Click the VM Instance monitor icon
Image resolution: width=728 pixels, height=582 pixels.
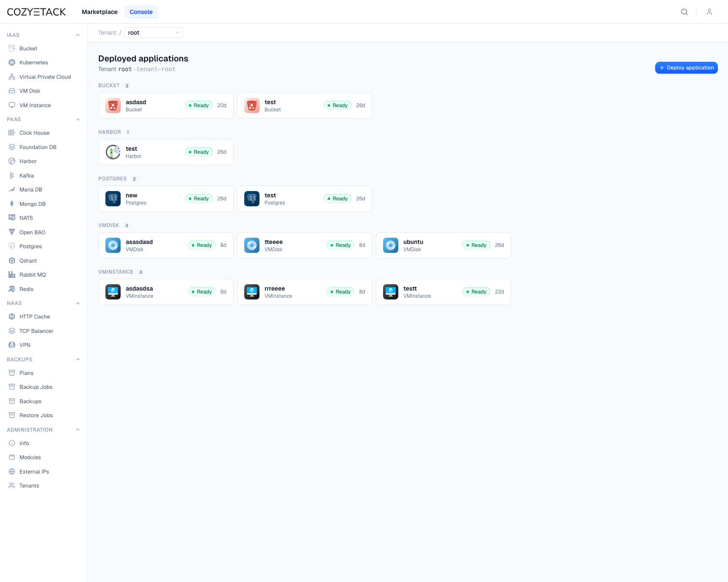point(12,105)
